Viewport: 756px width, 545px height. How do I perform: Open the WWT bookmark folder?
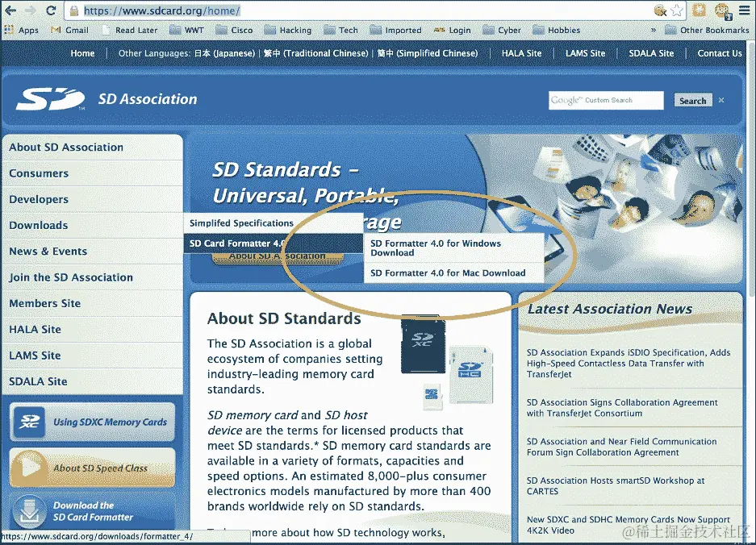(186, 30)
